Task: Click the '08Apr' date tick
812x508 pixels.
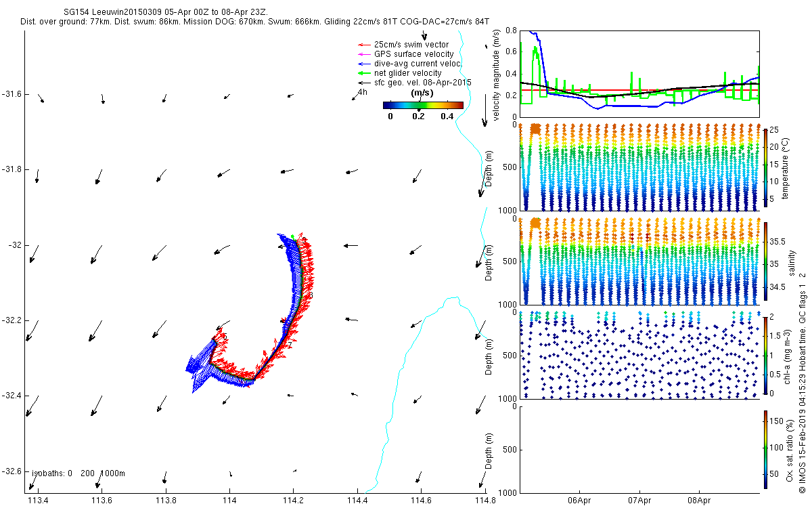Action: (x=699, y=501)
